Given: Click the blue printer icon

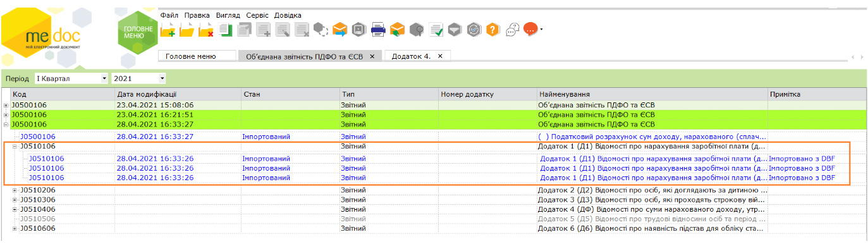Looking at the screenshot, I should (378, 29).
